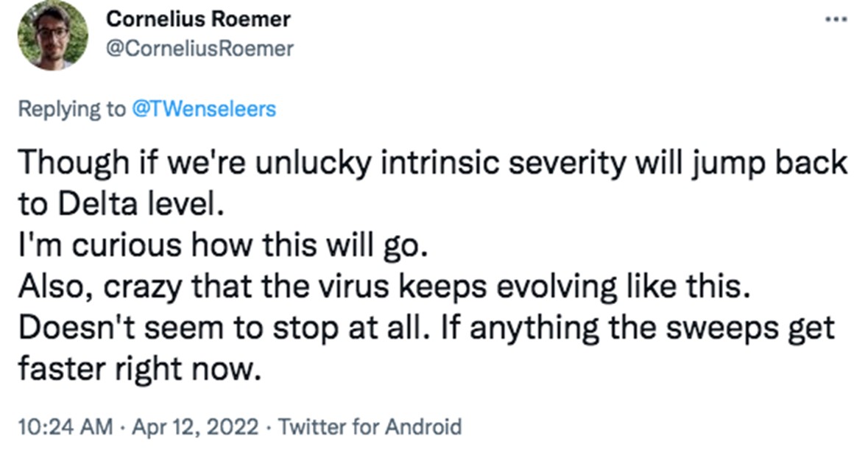Click the line starting "Doesn't seem to stop"
The height and width of the screenshot is (461, 868).
click(x=426, y=325)
